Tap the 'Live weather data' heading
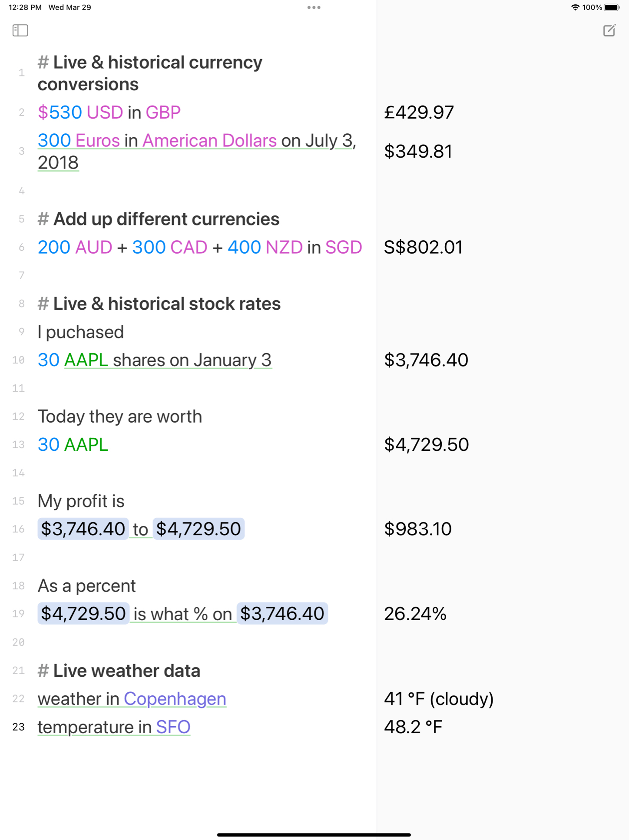The height and width of the screenshot is (840, 629). click(126, 671)
